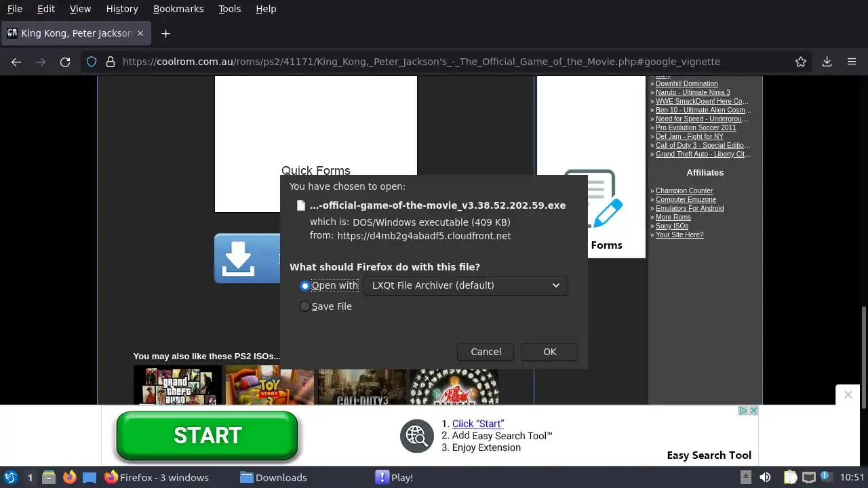Click the Grand Theft Auto game thumbnail
Screen dimensions: 868x488
[x=178, y=385]
